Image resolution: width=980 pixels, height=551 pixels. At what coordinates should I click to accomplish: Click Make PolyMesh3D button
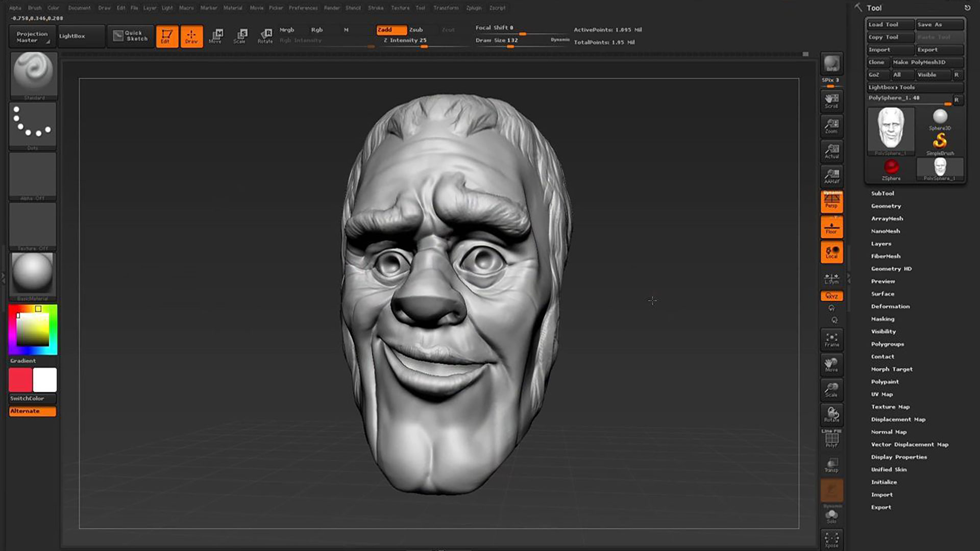pos(927,62)
